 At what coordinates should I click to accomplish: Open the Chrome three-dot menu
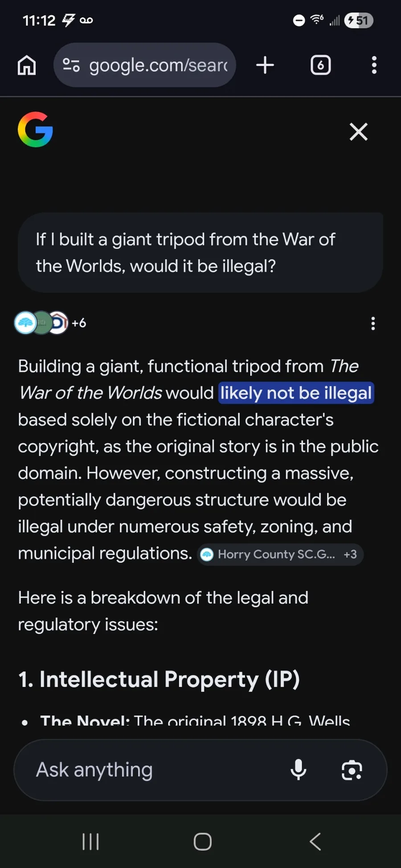[374, 65]
